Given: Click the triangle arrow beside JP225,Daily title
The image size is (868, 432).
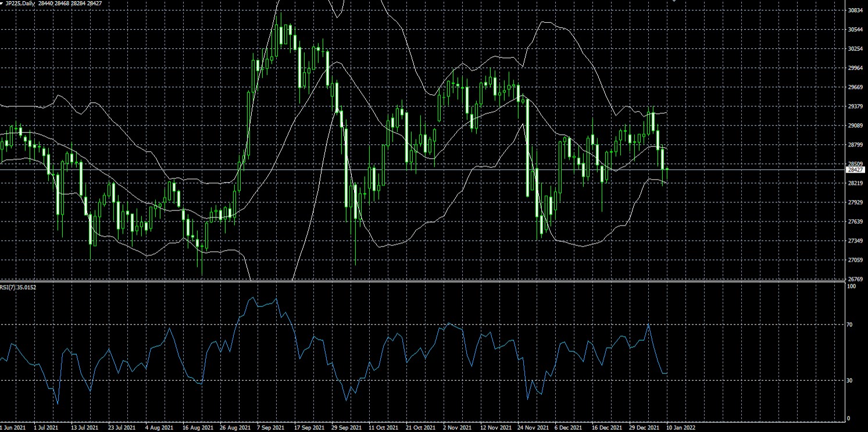Looking at the screenshot, I should pyautogui.click(x=2, y=3).
